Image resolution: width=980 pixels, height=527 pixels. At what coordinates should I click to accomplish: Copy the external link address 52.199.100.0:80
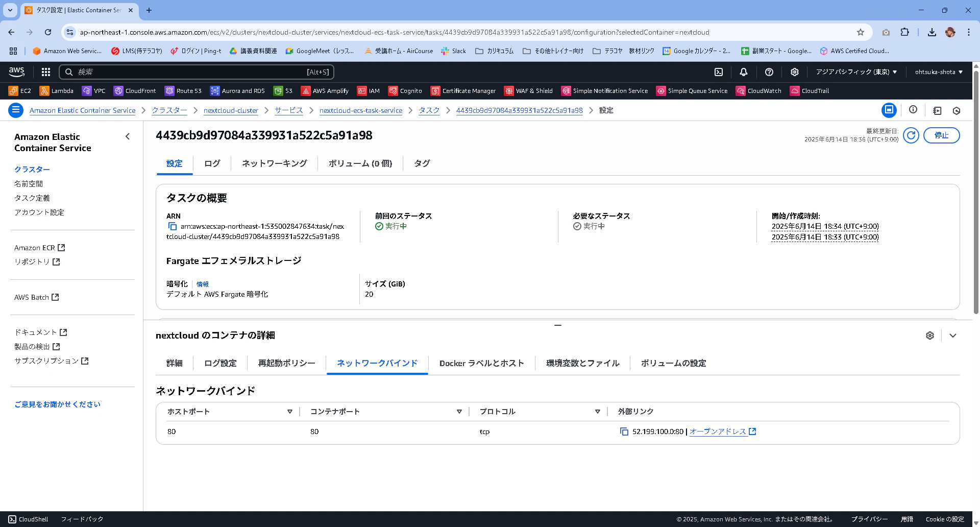tap(624, 432)
